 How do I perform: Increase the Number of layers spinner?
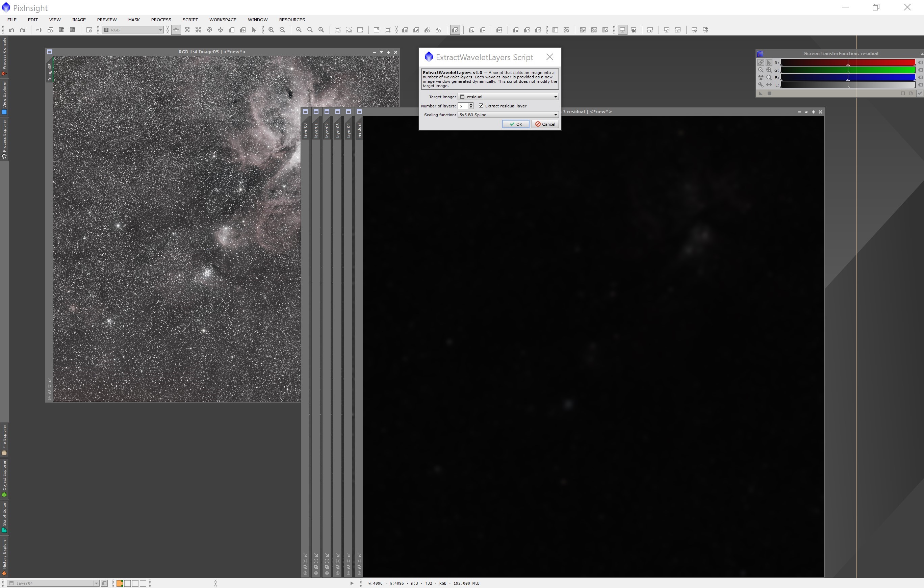tap(471, 104)
